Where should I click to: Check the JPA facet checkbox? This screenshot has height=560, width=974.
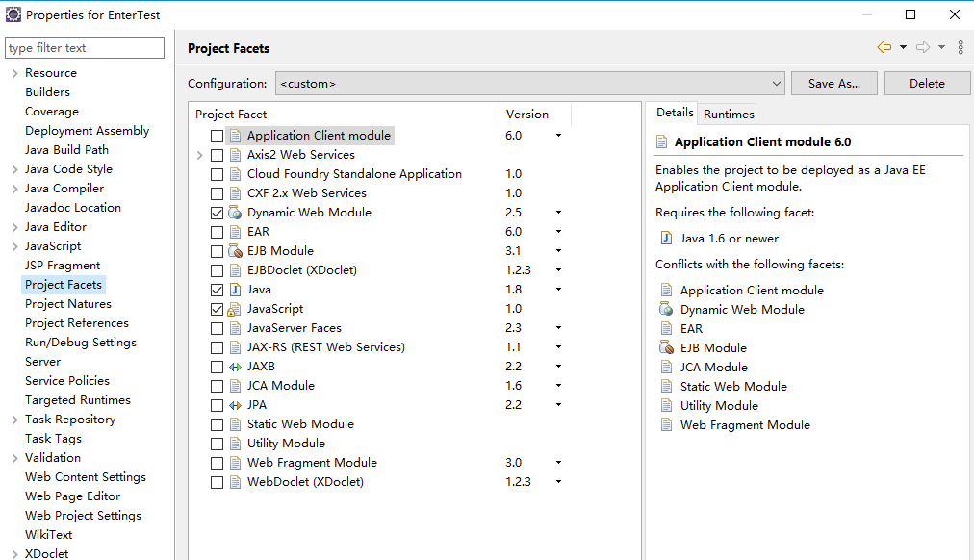tap(217, 404)
